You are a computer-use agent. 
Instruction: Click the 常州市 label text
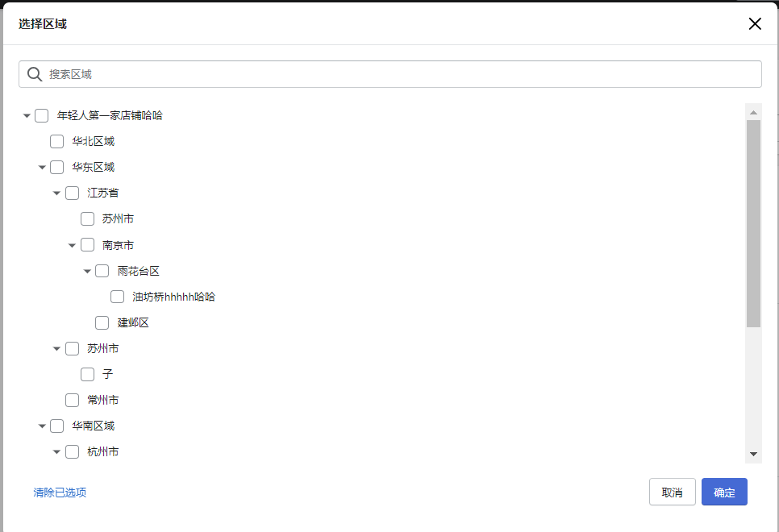pyautogui.click(x=103, y=401)
